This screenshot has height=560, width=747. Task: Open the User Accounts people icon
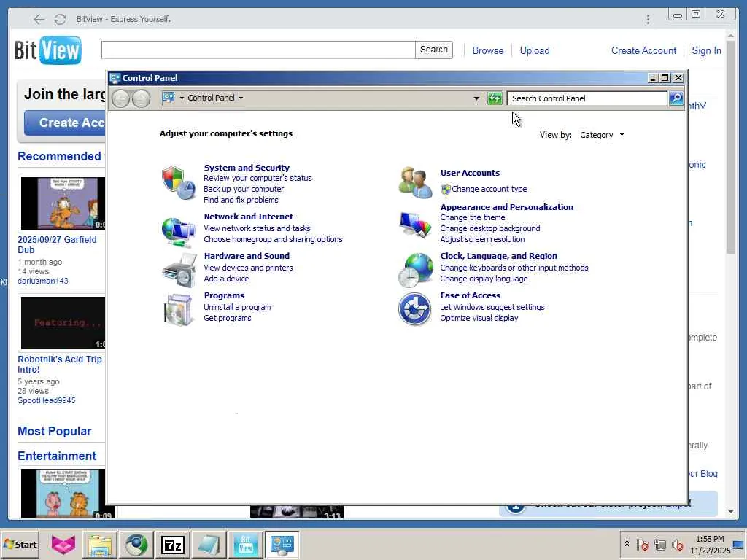[415, 182]
